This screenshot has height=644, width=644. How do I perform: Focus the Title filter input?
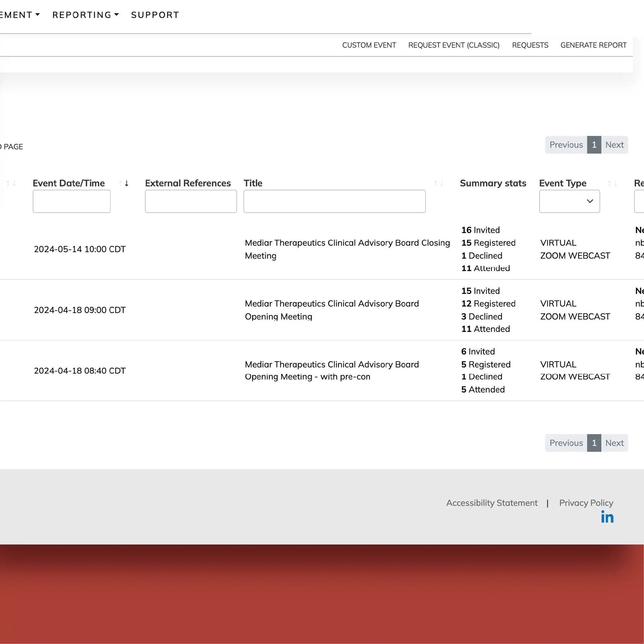[x=334, y=201]
